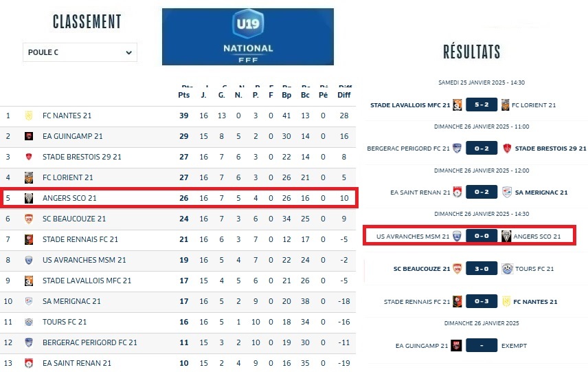Click the Stade Lavallois 5-2 score
Screen dimensions: 588x372
tap(482, 105)
